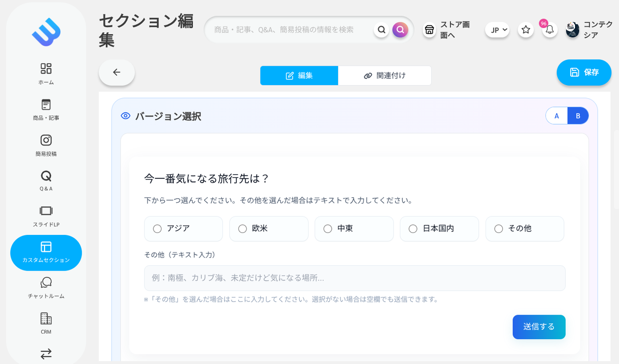Click the notification bell icon
The image size is (619, 364).
coord(549,30)
